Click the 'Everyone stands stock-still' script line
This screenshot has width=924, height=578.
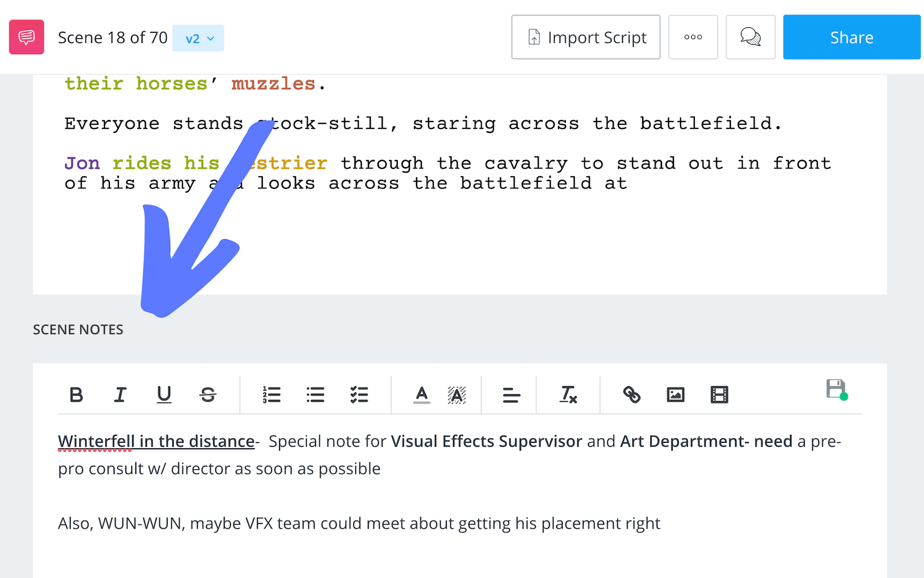point(423,124)
